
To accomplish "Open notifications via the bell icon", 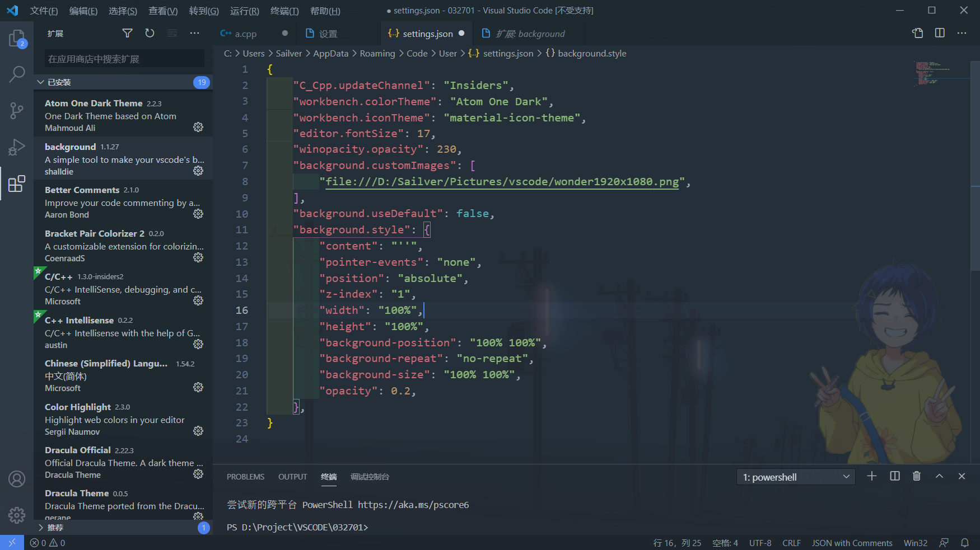I will pyautogui.click(x=965, y=542).
